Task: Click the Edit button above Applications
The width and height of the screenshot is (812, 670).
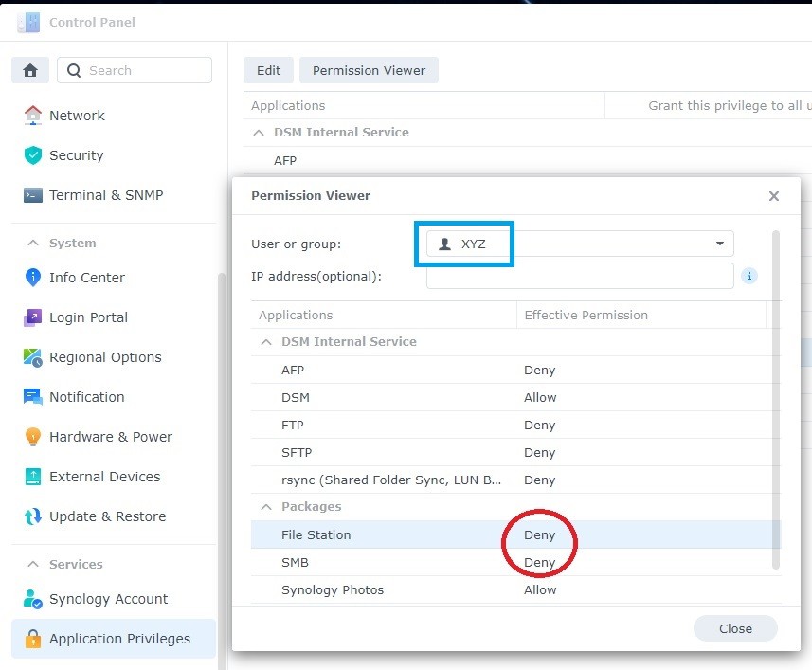Action: click(x=268, y=69)
